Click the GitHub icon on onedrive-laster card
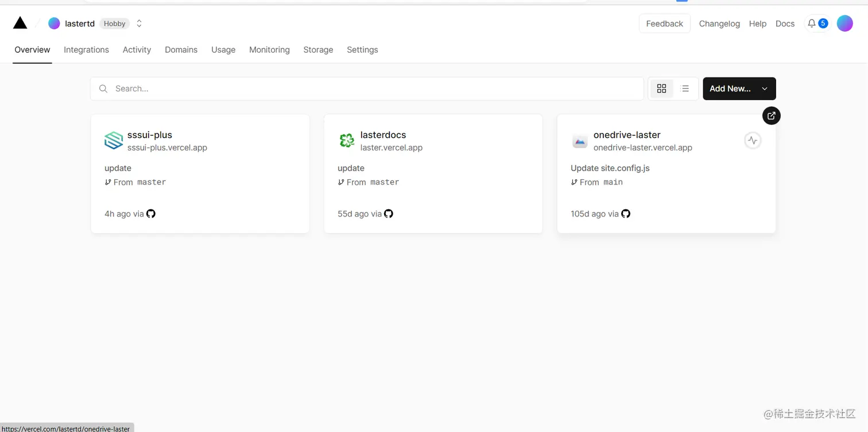The height and width of the screenshot is (432, 868). click(x=626, y=214)
